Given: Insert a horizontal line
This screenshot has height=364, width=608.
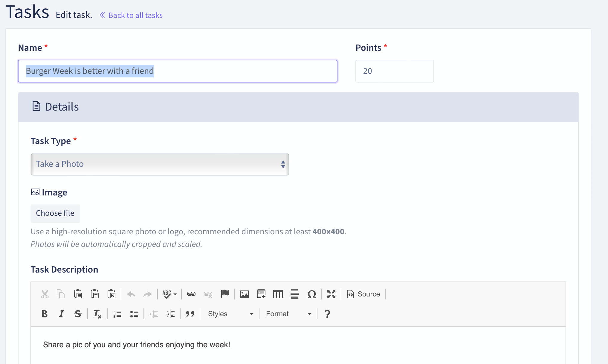Looking at the screenshot, I should [295, 294].
